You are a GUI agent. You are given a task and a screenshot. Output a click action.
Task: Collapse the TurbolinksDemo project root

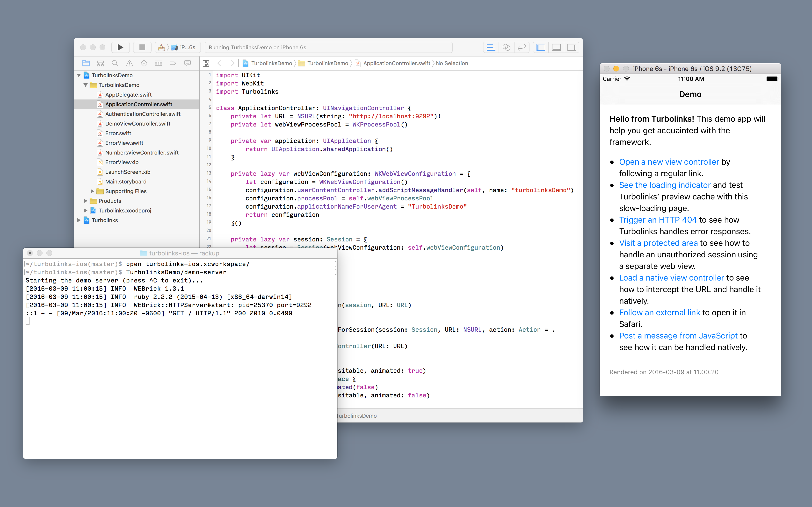tap(79, 75)
